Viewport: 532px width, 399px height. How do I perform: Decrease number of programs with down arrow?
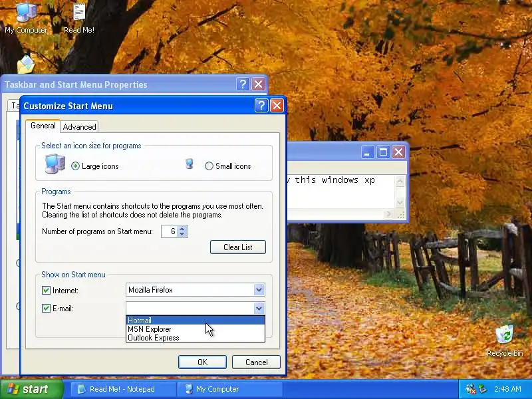click(x=182, y=234)
